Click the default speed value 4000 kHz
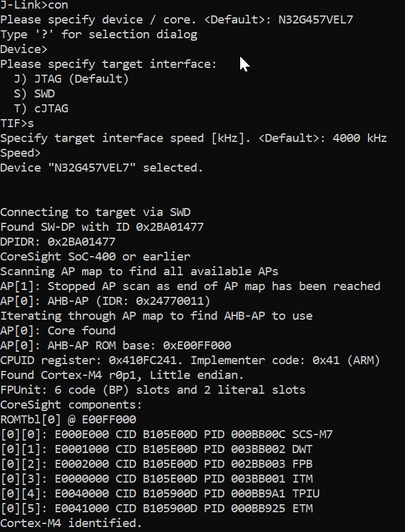Image resolution: width=405 pixels, height=532 pixels. tap(359, 138)
